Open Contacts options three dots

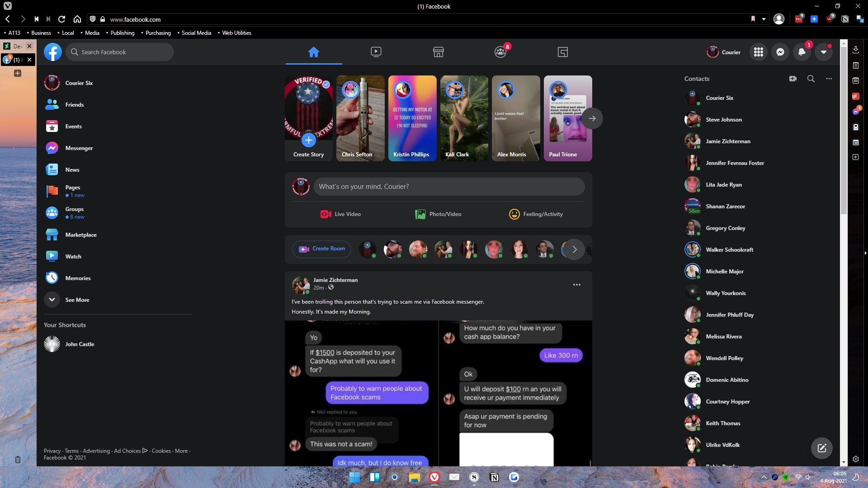point(829,79)
